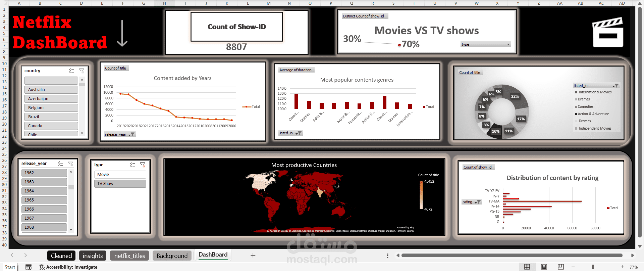Click the clapperboard movie icon
Image resolution: width=644 pixels, height=271 pixels.
point(608,32)
